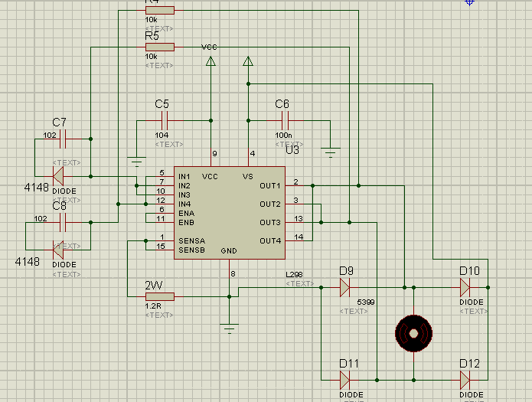The image size is (532, 402).
Task: Click the 1.2R resistor value
Action: pos(153,306)
